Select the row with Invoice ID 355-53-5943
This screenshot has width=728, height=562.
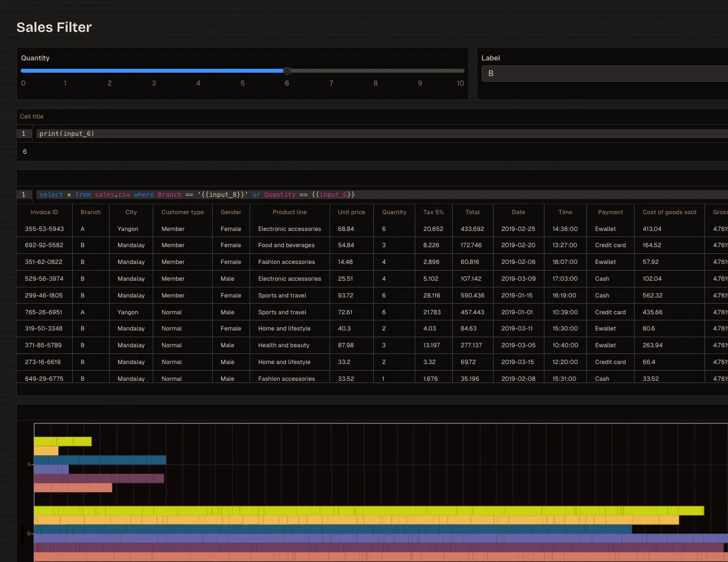pos(224,229)
